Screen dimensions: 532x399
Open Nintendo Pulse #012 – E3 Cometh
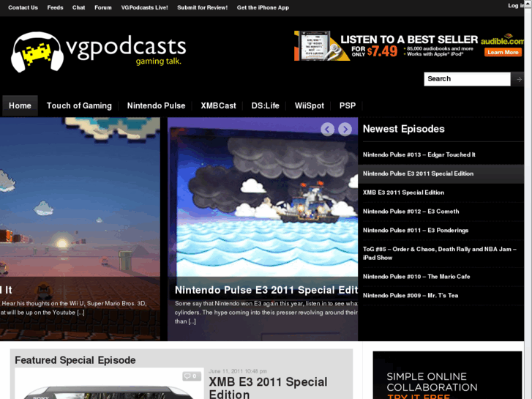point(411,212)
